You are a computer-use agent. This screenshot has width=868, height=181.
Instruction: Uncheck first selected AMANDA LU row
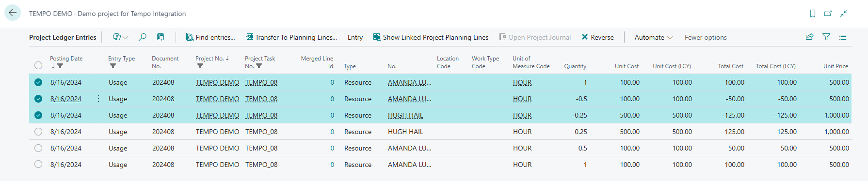point(38,82)
